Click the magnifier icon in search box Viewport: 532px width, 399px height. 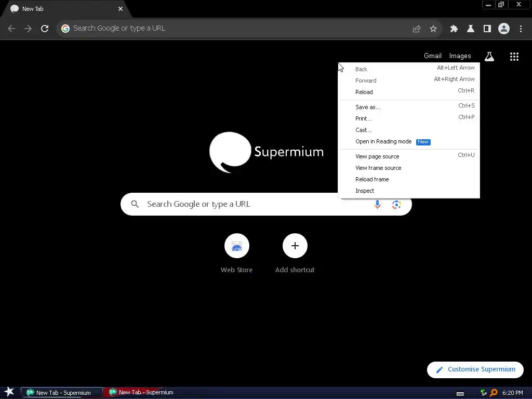click(x=135, y=204)
